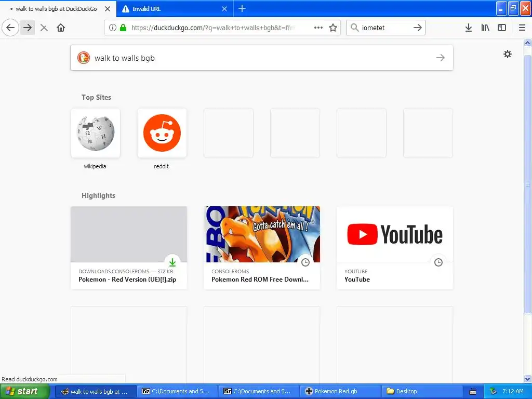
Task: Click the 7:12 AM taskbar clock
Action: (x=513, y=392)
